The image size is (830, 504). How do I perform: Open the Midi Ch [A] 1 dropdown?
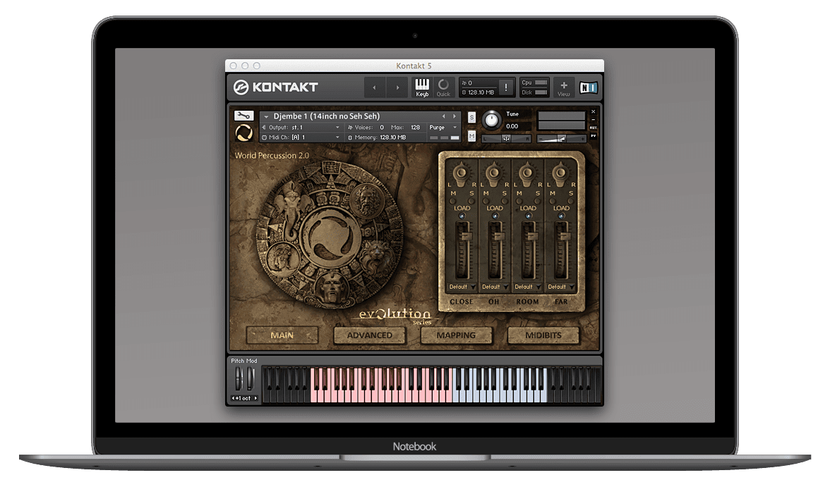click(301, 138)
